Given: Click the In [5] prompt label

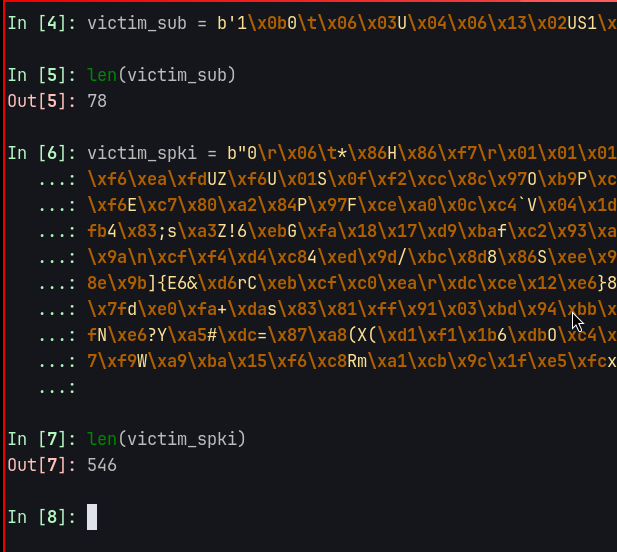Looking at the screenshot, I should [x=42, y=74].
